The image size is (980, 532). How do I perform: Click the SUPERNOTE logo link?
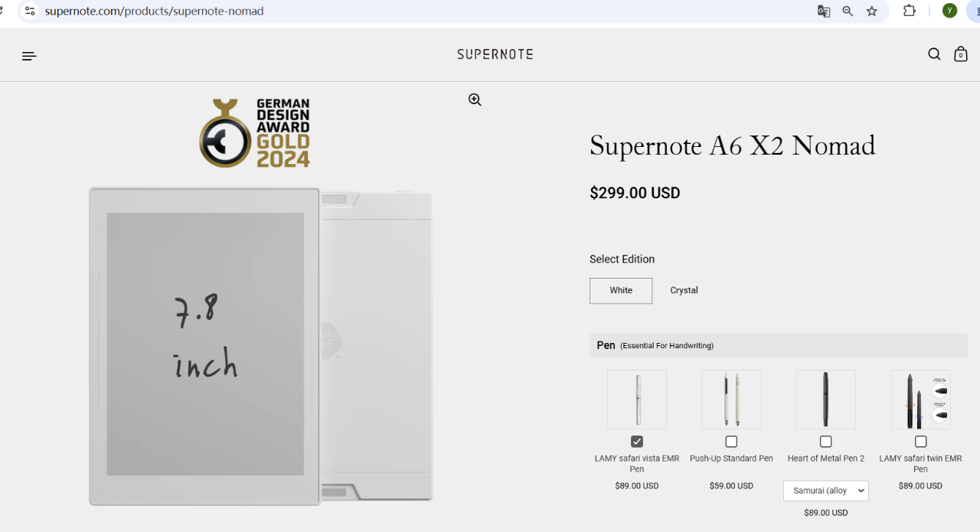[x=495, y=54]
